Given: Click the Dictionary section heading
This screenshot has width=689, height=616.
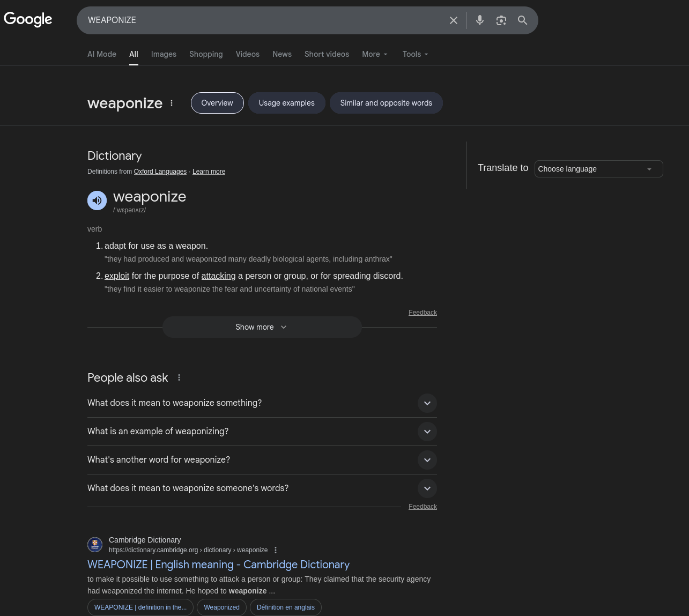Looking at the screenshot, I should [115, 156].
